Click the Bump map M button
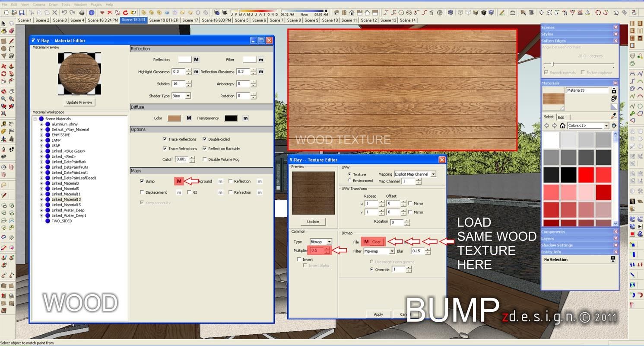This screenshot has height=346, width=644. (x=179, y=181)
